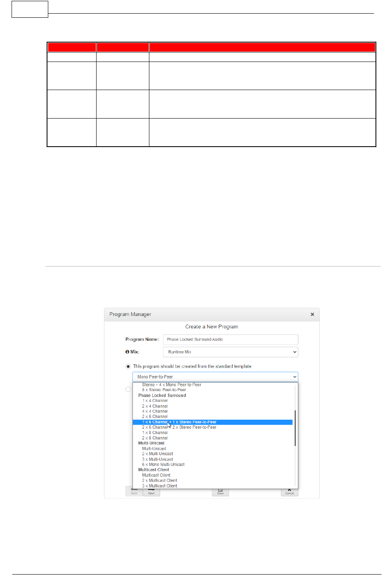Pick the 1 x 4 Channel template
The width and height of the screenshot is (392, 582).
point(155,401)
